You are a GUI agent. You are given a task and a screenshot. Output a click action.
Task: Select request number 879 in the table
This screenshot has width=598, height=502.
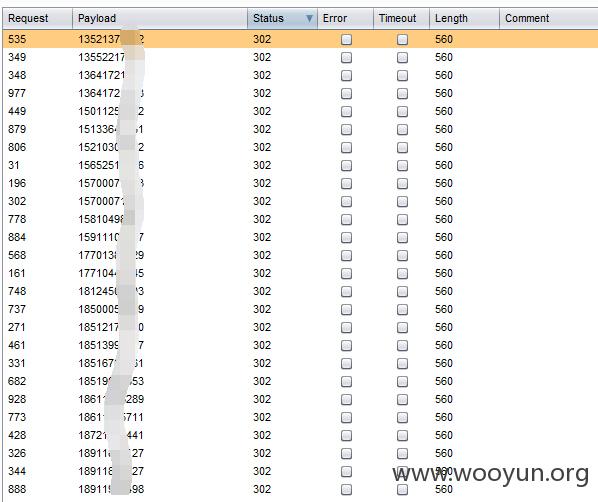coord(17,129)
